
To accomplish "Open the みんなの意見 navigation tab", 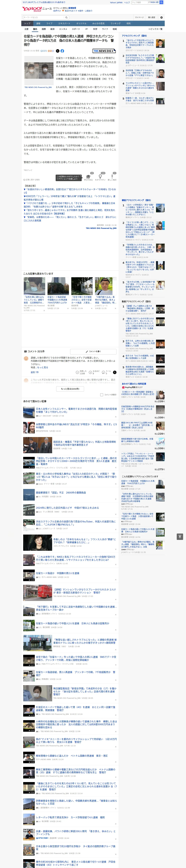I will click(x=99, y=24).
